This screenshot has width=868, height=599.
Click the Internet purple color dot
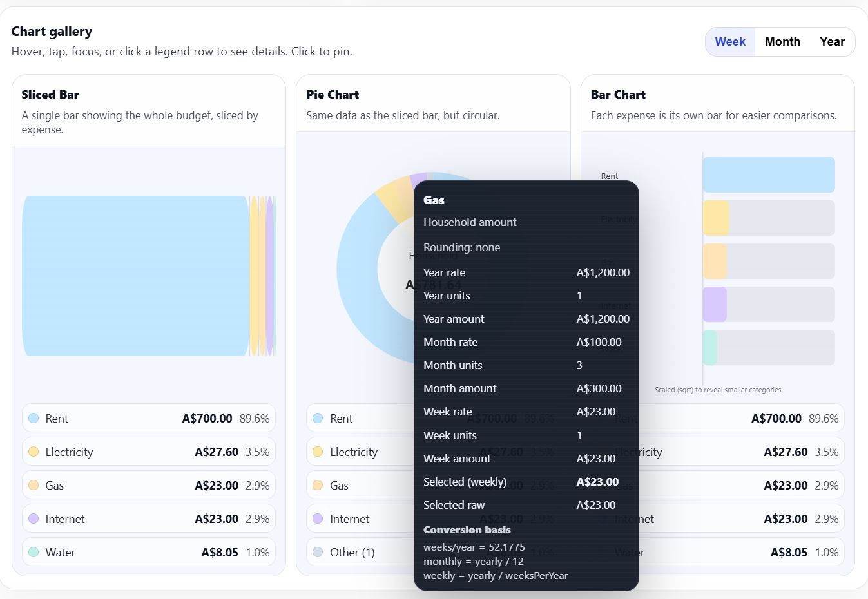(33, 518)
